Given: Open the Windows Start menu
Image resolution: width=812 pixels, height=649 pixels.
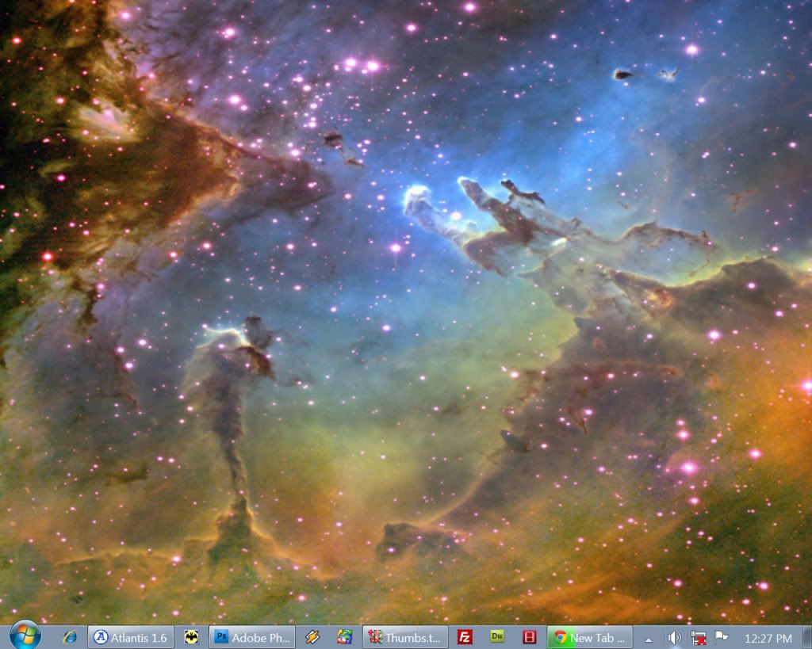Looking at the screenshot, I should tap(25, 636).
